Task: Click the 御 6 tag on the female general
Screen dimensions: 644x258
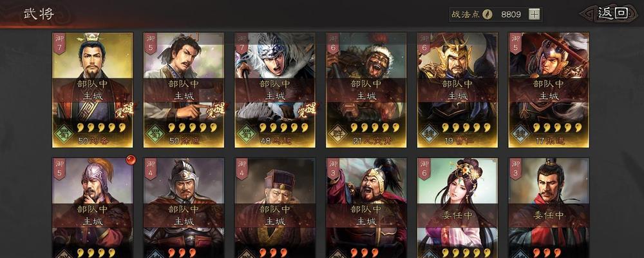Action: [x=424, y=169]
